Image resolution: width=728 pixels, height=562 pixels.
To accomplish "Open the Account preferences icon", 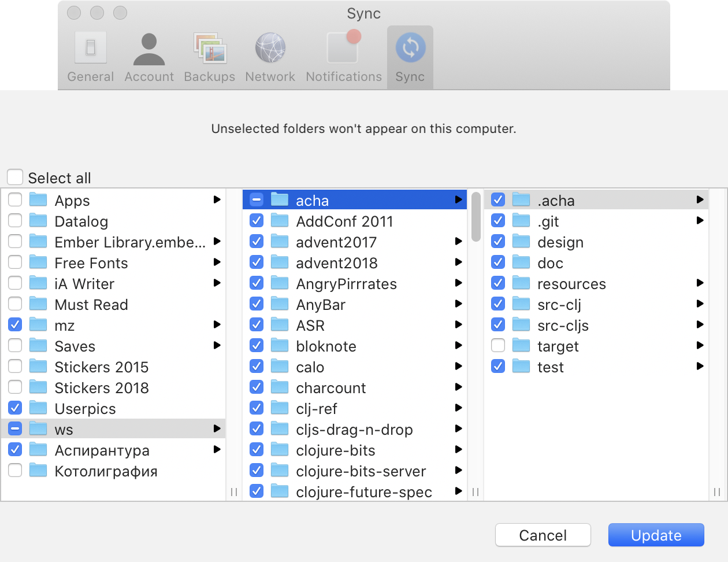I will click(149, 48).
